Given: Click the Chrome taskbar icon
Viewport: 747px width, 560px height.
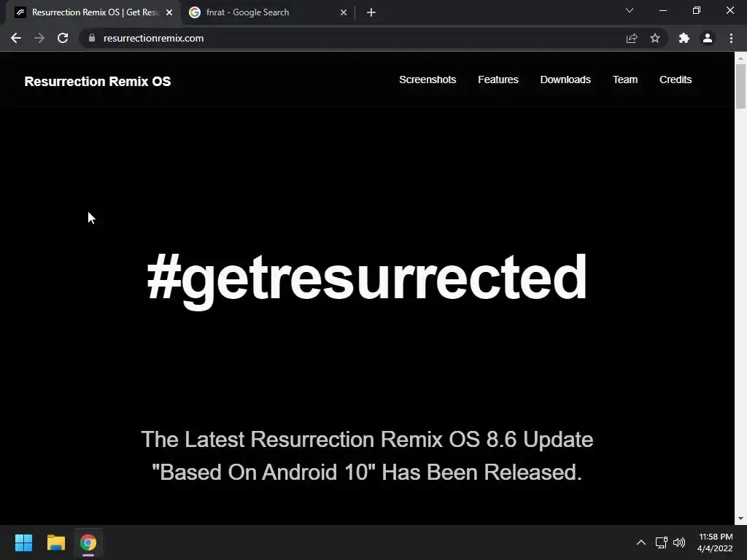Looking at the screenshot, I should 88,542.
